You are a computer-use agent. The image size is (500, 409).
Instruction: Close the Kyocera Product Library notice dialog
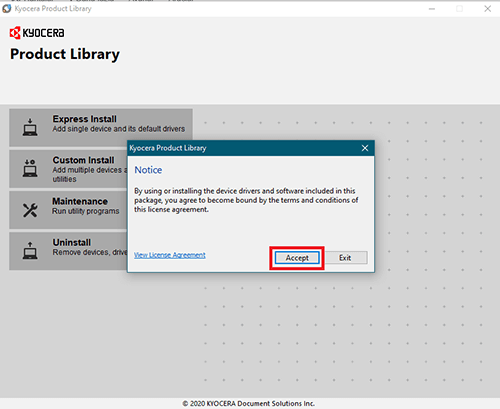point(365,148)
